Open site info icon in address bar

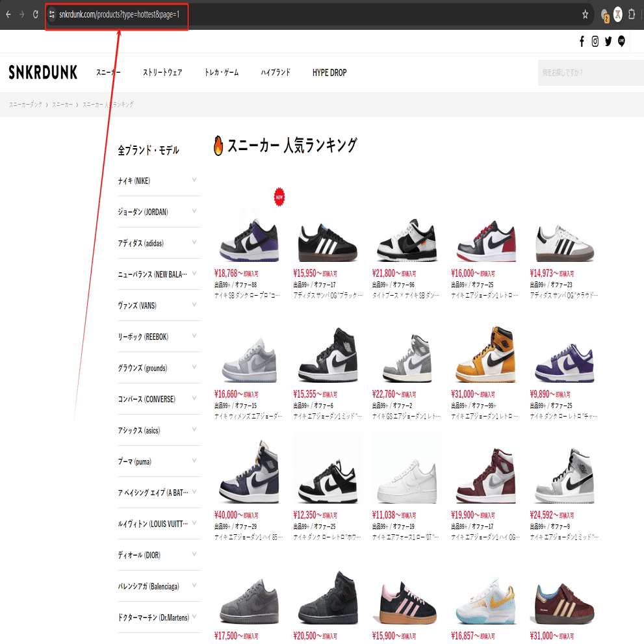point(52,15)
